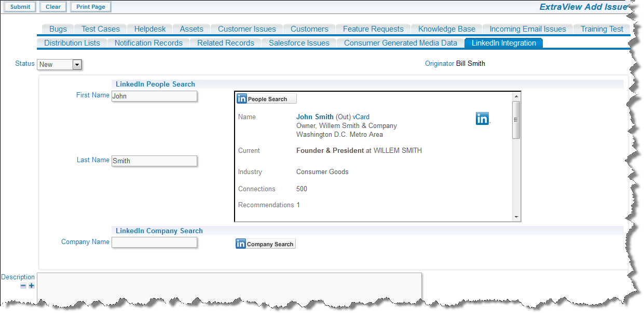Image resolution: width=644 pixels, height=313 pixels.
Task: Click 'Owner, Willem Smith & Company' text
Action: [347, 126]
